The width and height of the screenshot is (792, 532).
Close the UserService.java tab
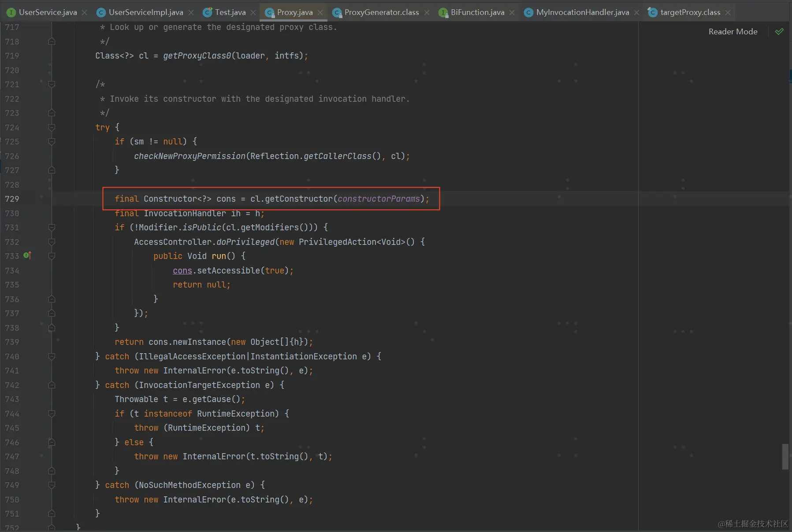85,12
